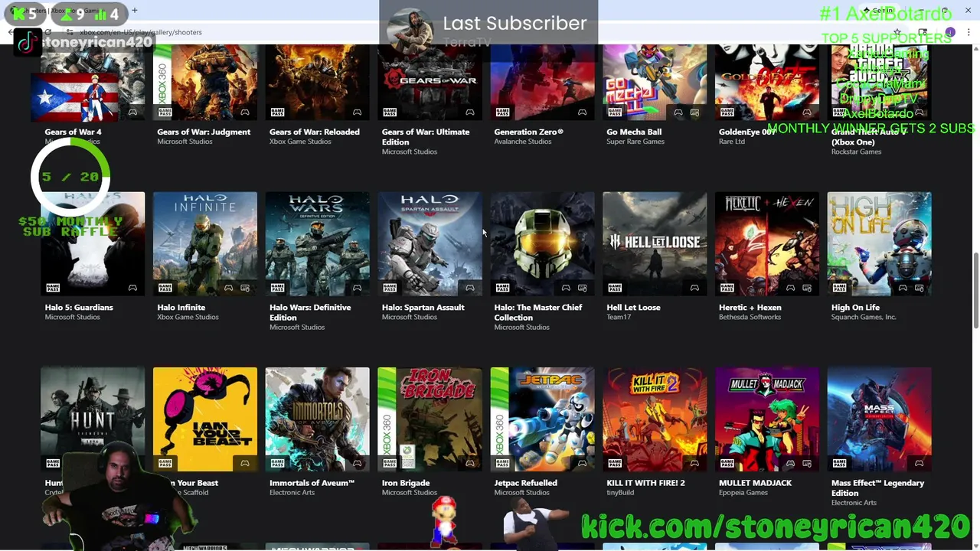The height and width of the screenshot is (551, 980).
Task: Click controller icon on GoldenEye 007 card
Action: click(807, 112)
